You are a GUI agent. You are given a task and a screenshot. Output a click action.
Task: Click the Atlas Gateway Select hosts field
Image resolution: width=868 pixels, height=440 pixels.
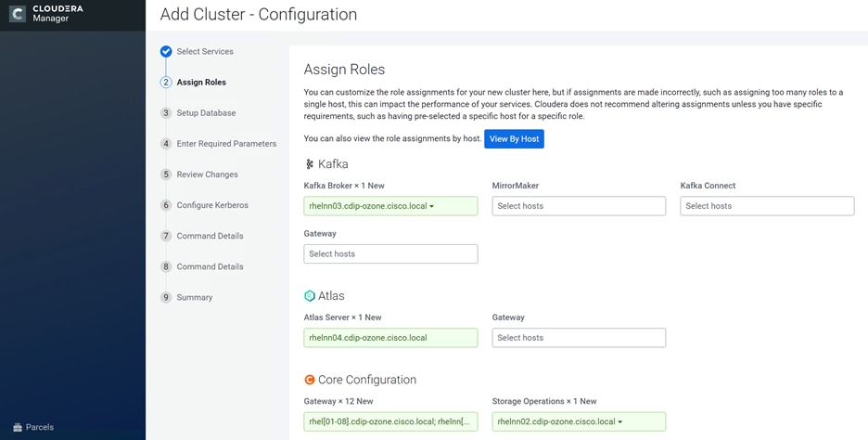[579, 338]
